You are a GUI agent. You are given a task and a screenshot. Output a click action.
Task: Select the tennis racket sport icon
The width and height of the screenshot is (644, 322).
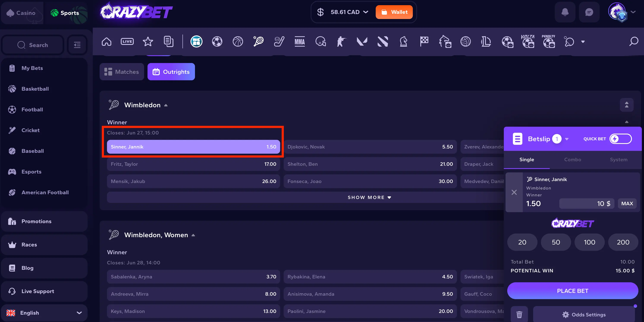coord(258,41)
